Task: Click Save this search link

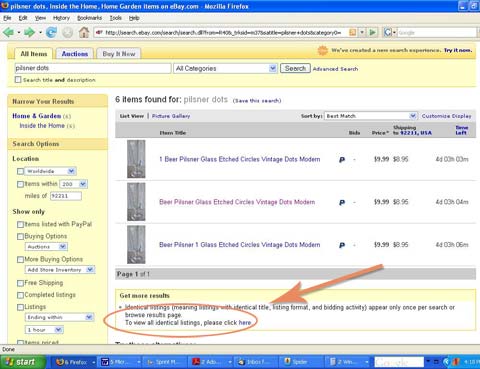Action: point(257,101)
